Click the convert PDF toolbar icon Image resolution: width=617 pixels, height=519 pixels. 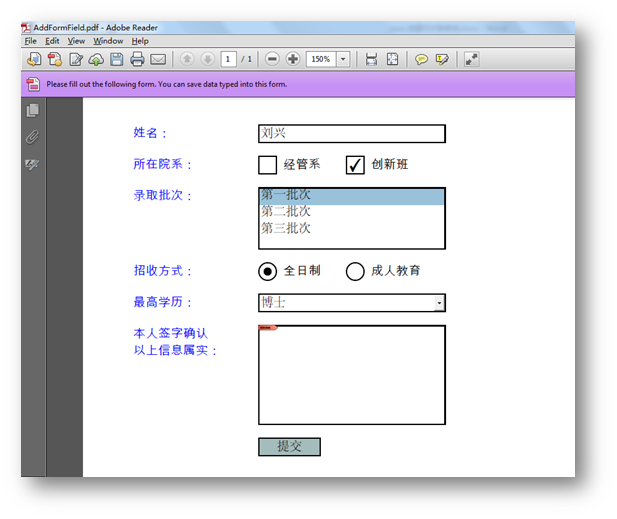(55, 59)
